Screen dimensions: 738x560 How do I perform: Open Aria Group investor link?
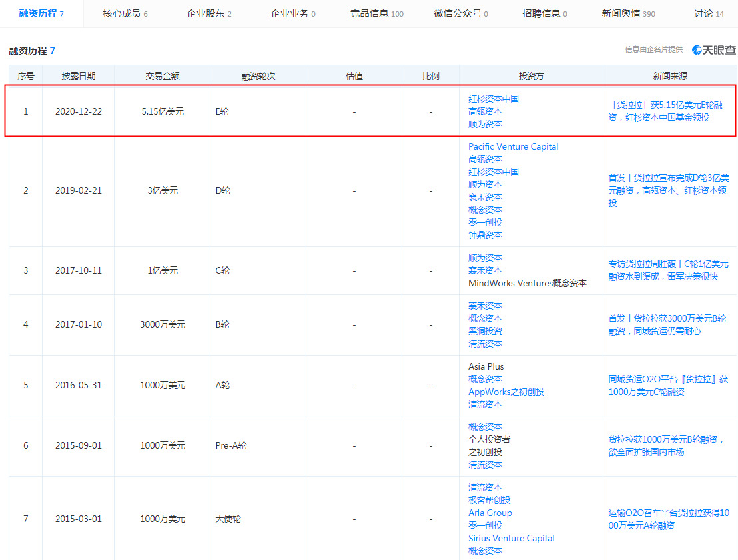click(x=490, y=513)
